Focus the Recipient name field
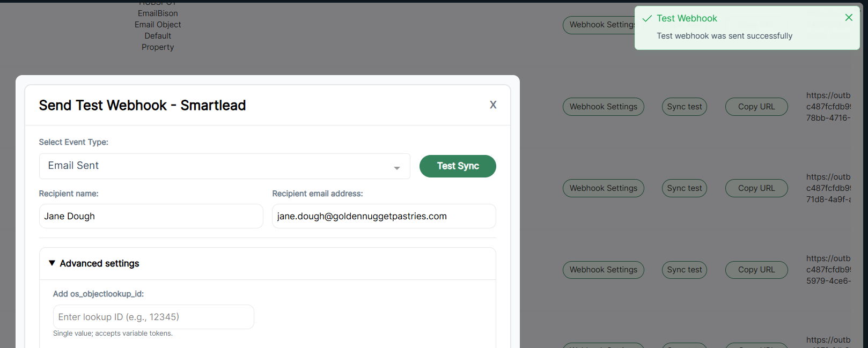Image resolution: width=868 pixels, height=348 pixels. point(151,216)
